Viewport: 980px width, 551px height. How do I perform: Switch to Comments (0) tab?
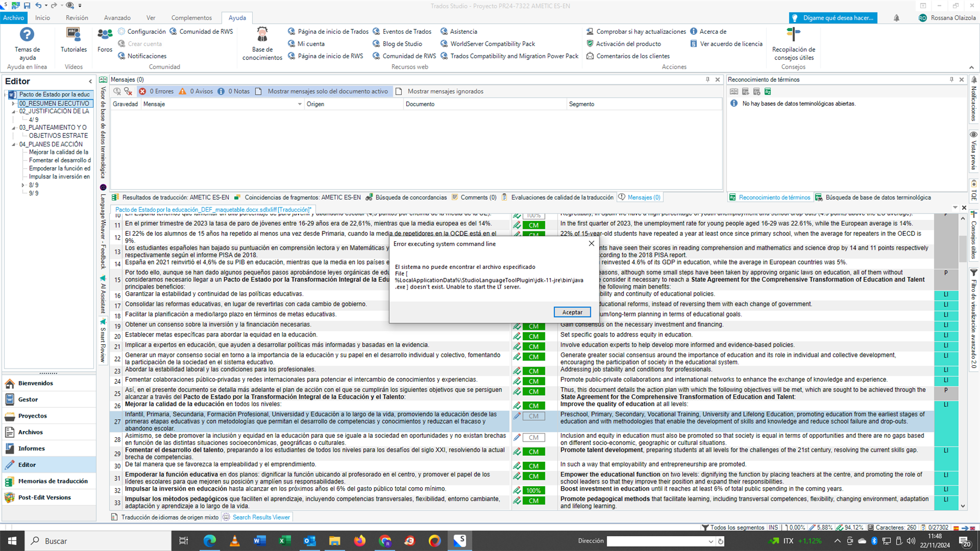point(474,198)
